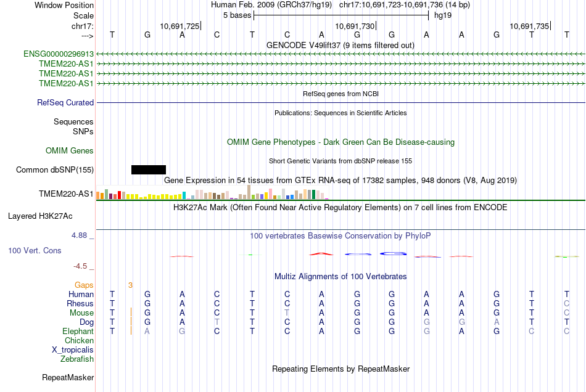Click the 4.88 PhyloP upper scale value
Viewport: 586px width, 392px height.
point(79,235)
